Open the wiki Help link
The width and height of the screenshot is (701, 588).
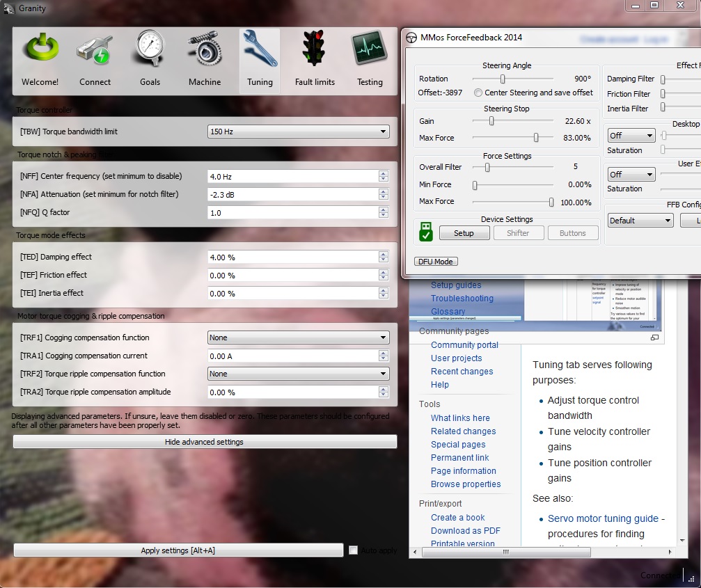[440, 385]
